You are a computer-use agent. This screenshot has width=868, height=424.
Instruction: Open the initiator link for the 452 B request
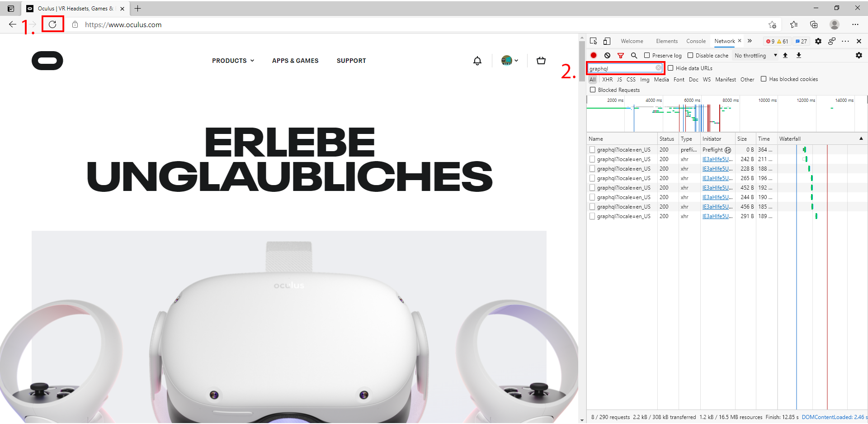pos(717,188)
